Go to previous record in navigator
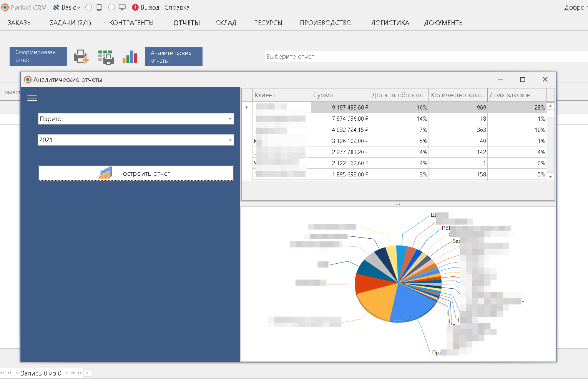The width and height of the screenshot is (588, 379). tap(17, 373)
